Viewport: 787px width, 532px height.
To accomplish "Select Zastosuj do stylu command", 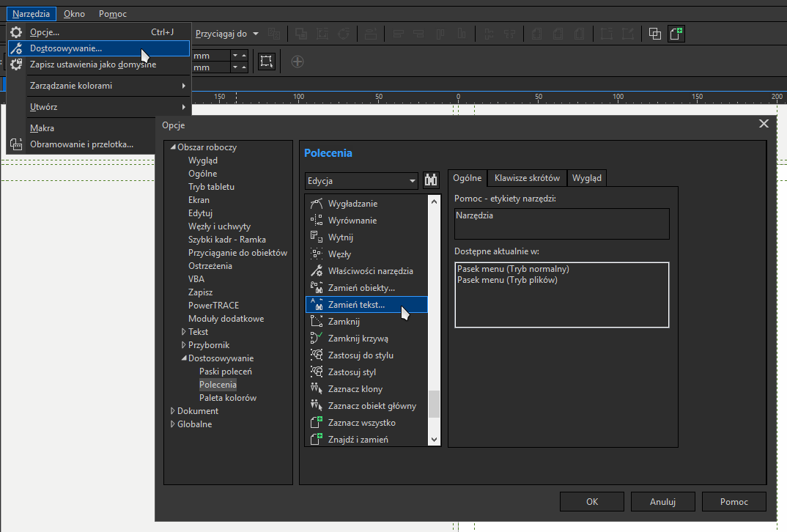I will coord(366,355).
